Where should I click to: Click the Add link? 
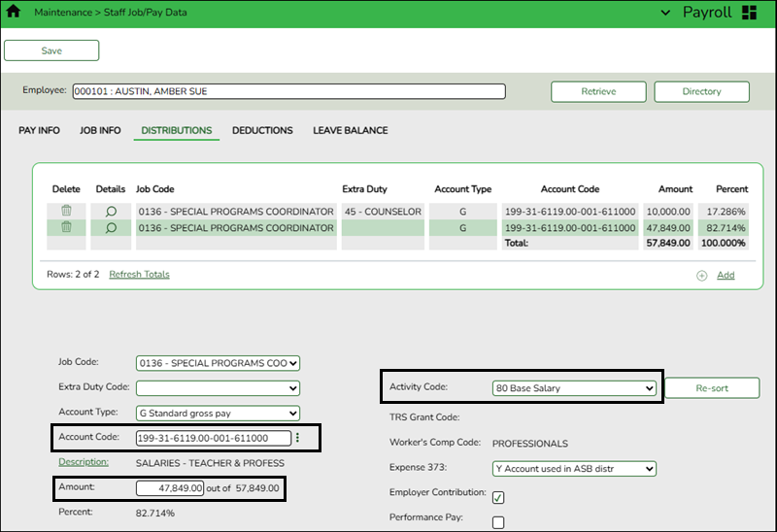(x=726, y=275)
